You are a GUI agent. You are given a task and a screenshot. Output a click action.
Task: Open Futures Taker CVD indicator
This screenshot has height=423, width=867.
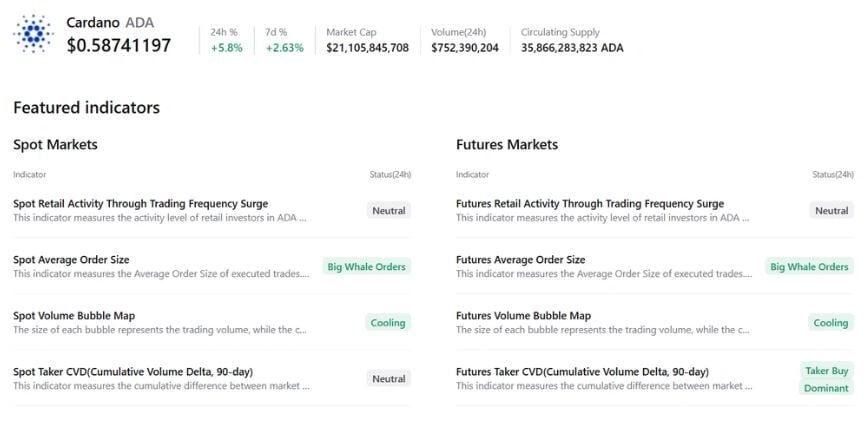(582, 372)
